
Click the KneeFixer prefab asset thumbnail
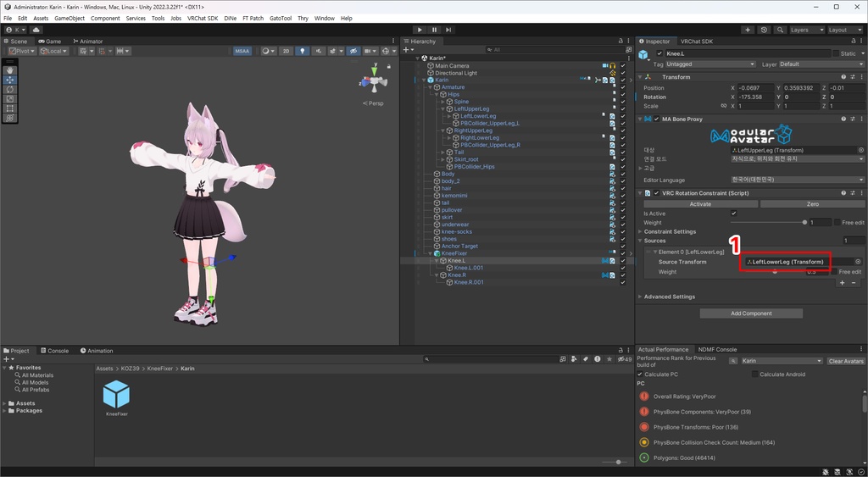(x=116, y=394)
